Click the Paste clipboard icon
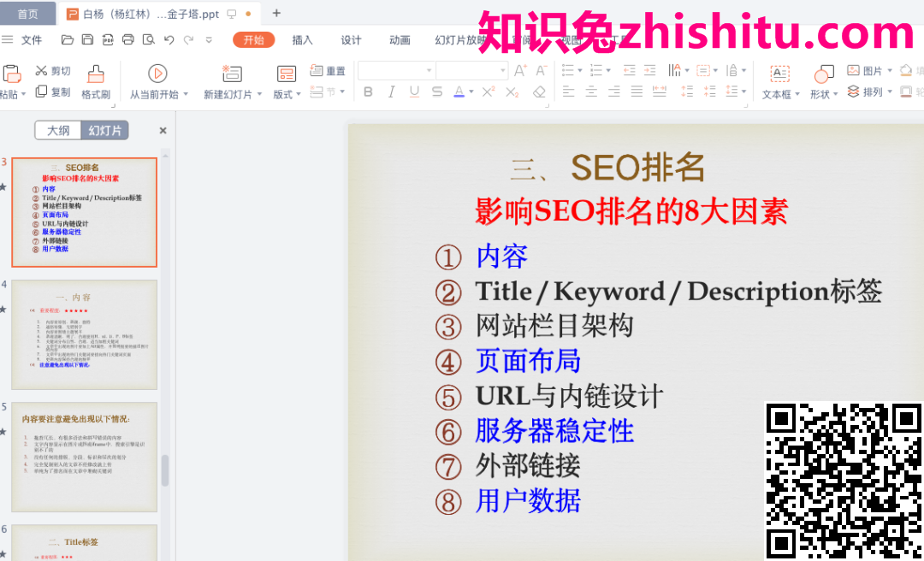Viewport: 924px width, 561px height. point(12,74)
